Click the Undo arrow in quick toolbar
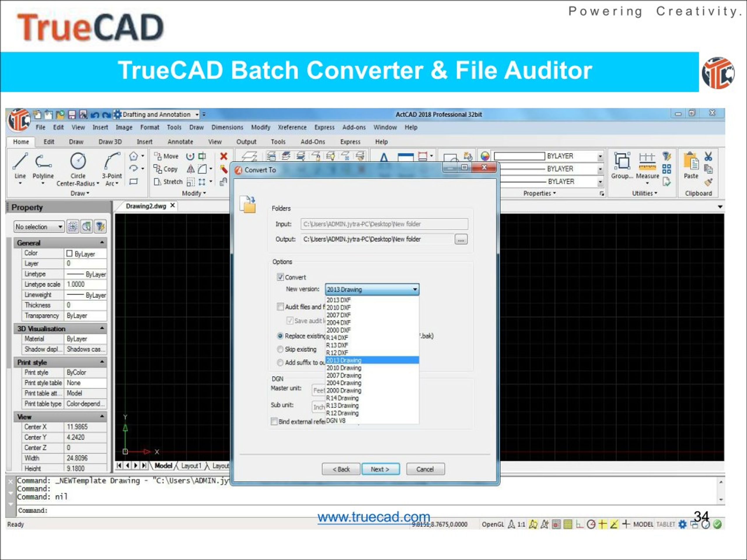This screenshot has width=747, height=560. coord(95,115)
